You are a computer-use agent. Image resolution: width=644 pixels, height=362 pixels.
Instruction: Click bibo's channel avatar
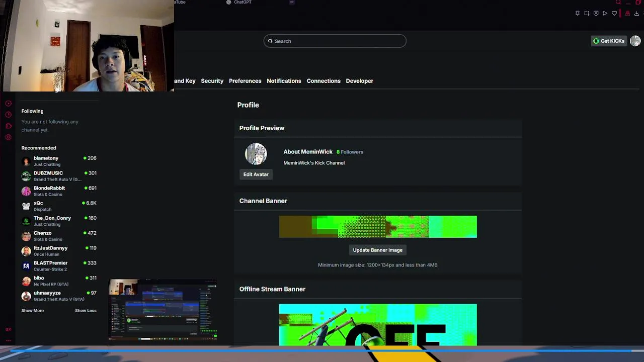(26, 281)
